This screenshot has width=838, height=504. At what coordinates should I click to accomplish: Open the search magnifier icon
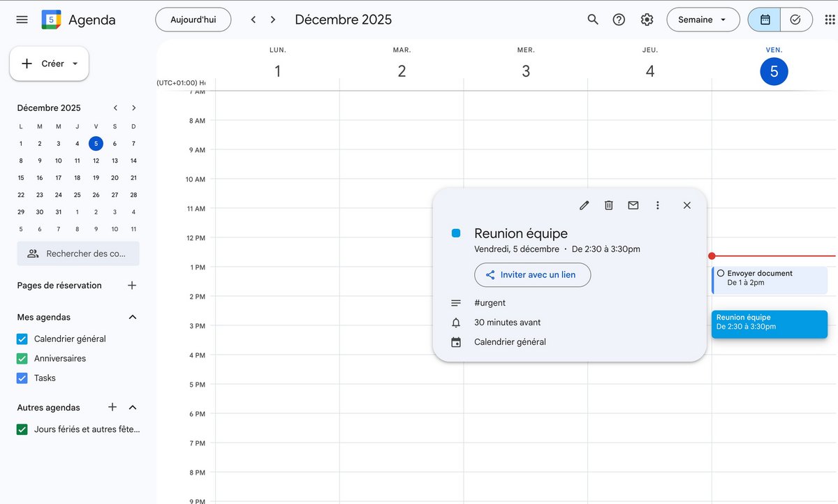[x=593, y=20]
